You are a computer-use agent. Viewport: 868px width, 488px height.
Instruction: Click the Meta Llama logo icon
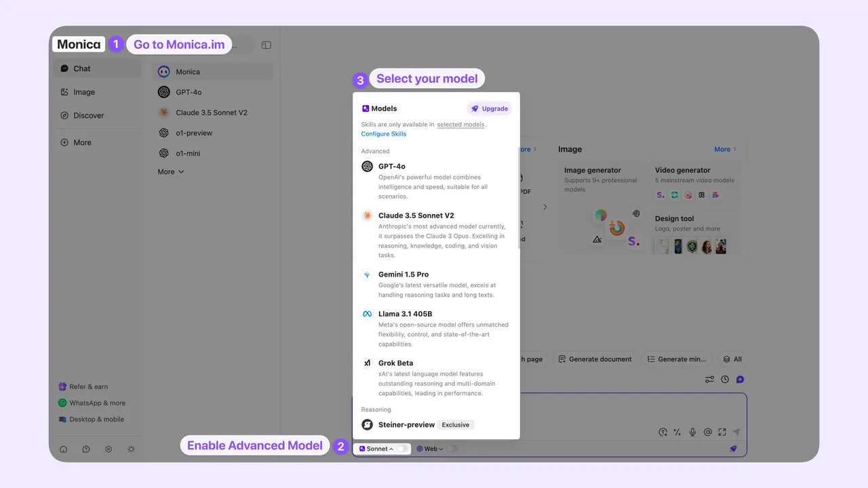[367, 314]
